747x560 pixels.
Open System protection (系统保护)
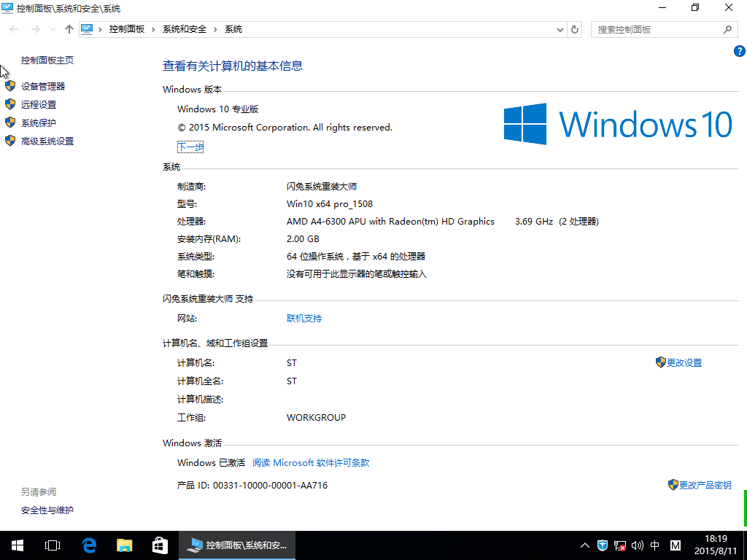pyautogui.click(x=39, y=122)
